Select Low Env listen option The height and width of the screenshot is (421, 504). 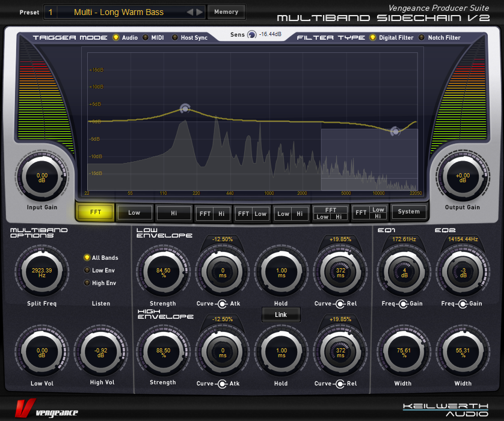(x=87, y=270)
